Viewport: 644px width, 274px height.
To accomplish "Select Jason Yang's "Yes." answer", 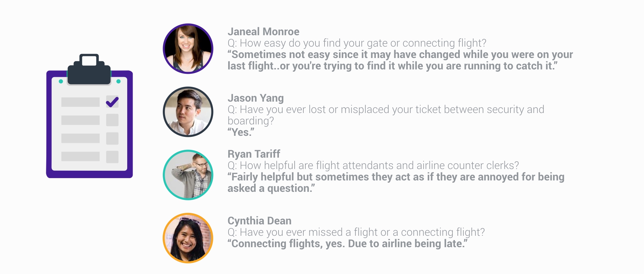I will pos(241,132).
